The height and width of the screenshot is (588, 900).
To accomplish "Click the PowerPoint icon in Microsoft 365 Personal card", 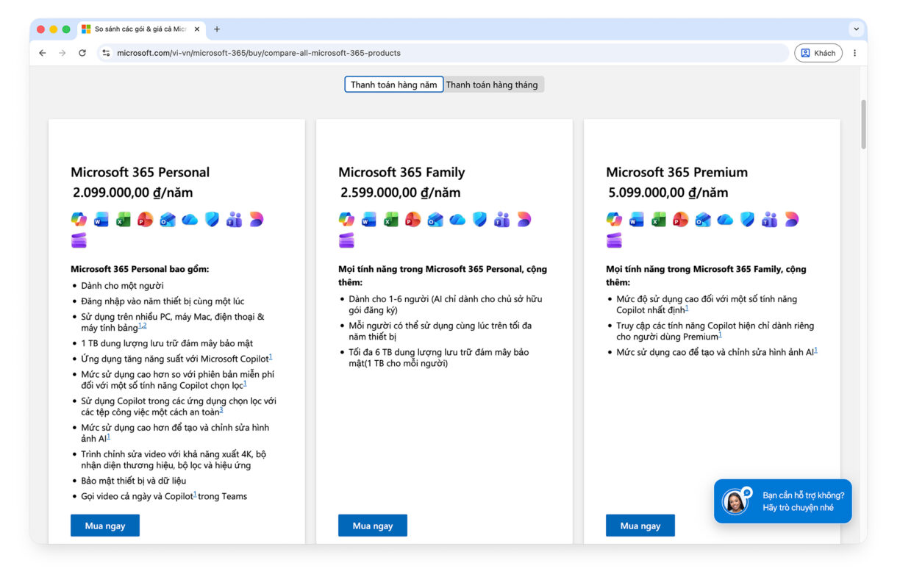I will tap(145, 219).
